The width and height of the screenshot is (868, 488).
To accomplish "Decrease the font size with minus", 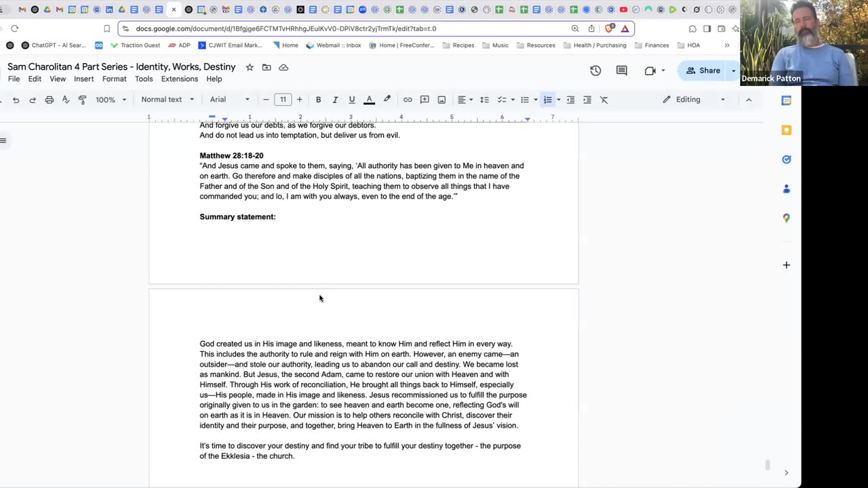I will (x=266, y=100).
